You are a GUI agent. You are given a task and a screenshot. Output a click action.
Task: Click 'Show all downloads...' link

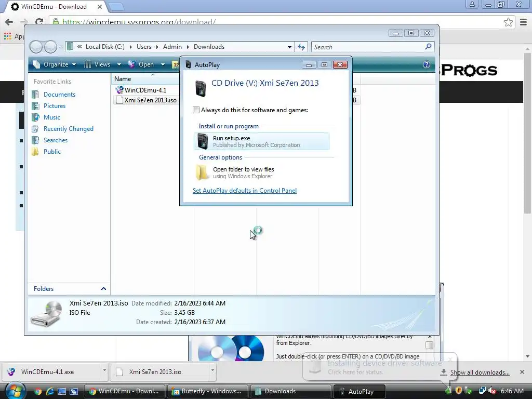(480, 373)
